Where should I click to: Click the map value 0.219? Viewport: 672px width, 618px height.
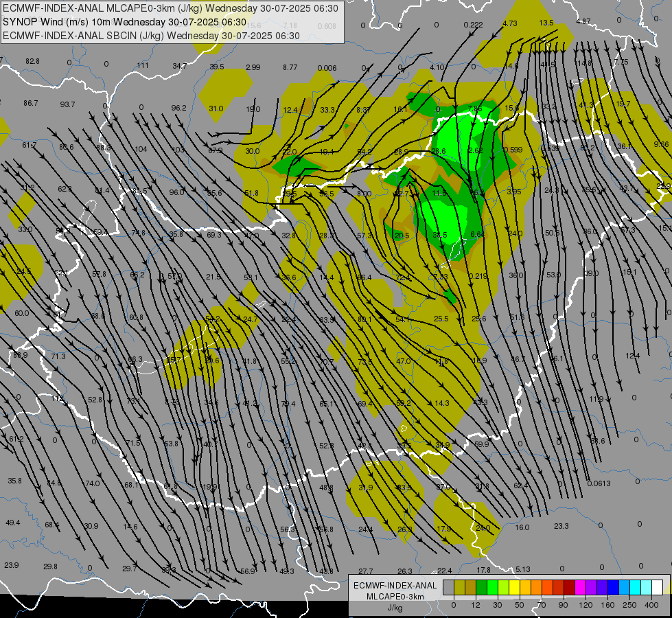[478, 276]
